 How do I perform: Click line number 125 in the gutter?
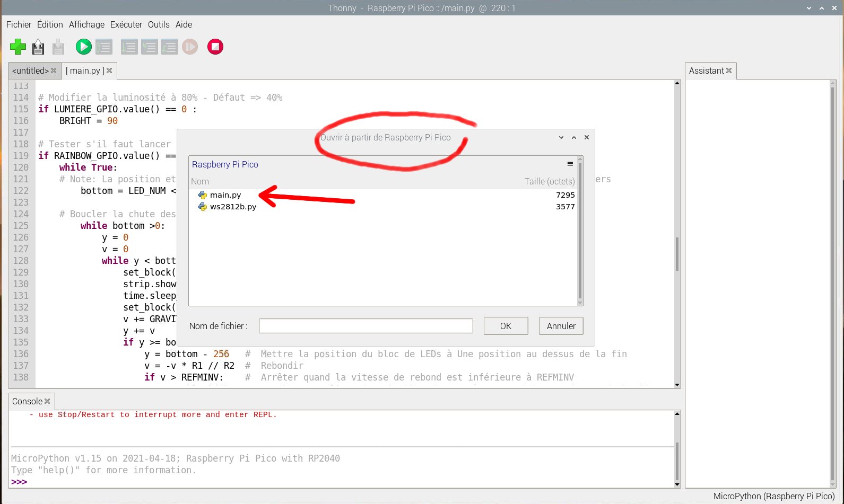point(21,226)
